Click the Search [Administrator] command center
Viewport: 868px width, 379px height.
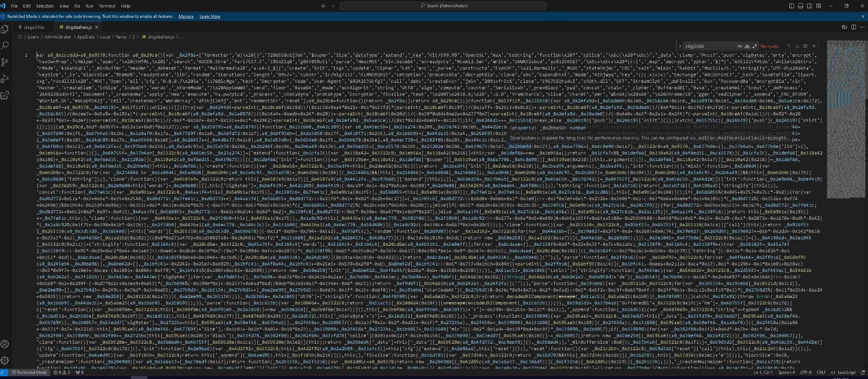click(443, 6)
